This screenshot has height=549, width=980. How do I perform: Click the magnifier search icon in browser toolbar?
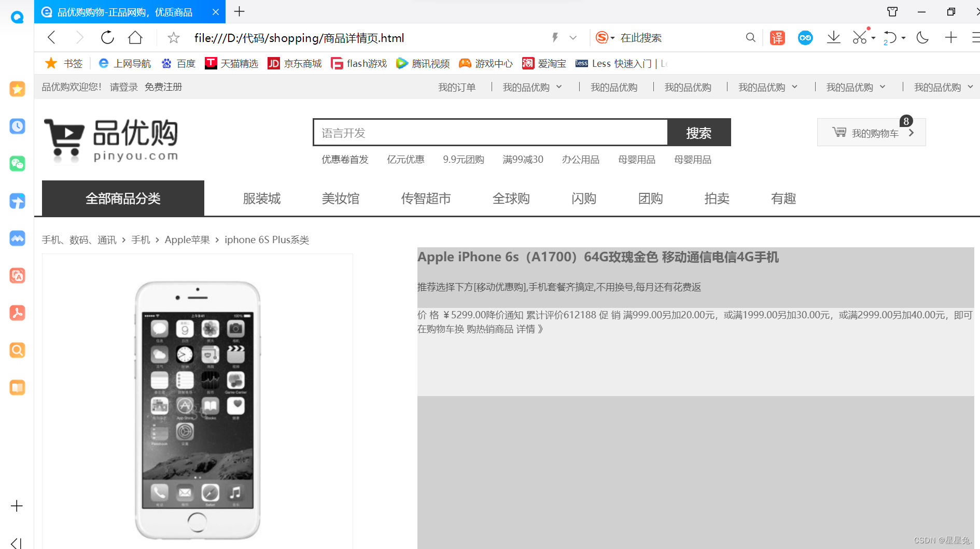750,37
